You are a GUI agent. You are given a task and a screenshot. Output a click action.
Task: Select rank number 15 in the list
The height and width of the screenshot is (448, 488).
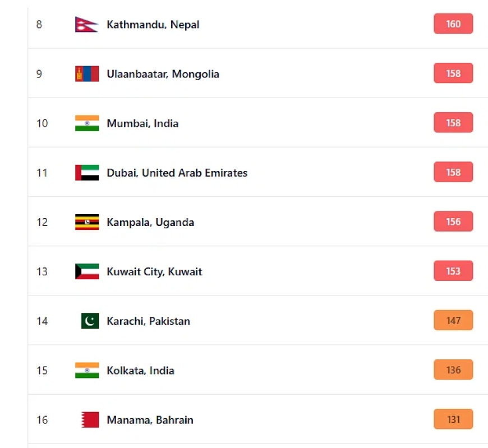42,371
